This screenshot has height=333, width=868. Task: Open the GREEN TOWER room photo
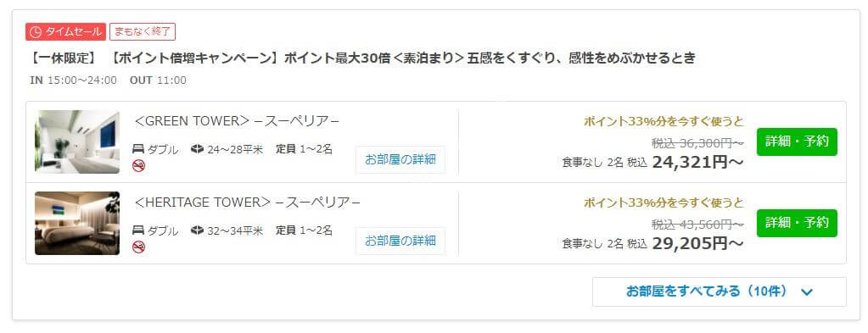77,142
